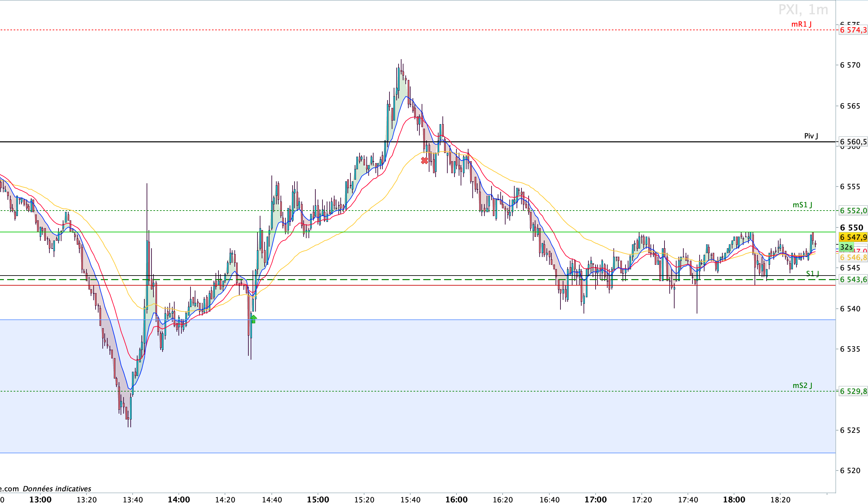Select the mR1 J resistance label
This screenshot has width=868, height=503.
tap(801, 24)
